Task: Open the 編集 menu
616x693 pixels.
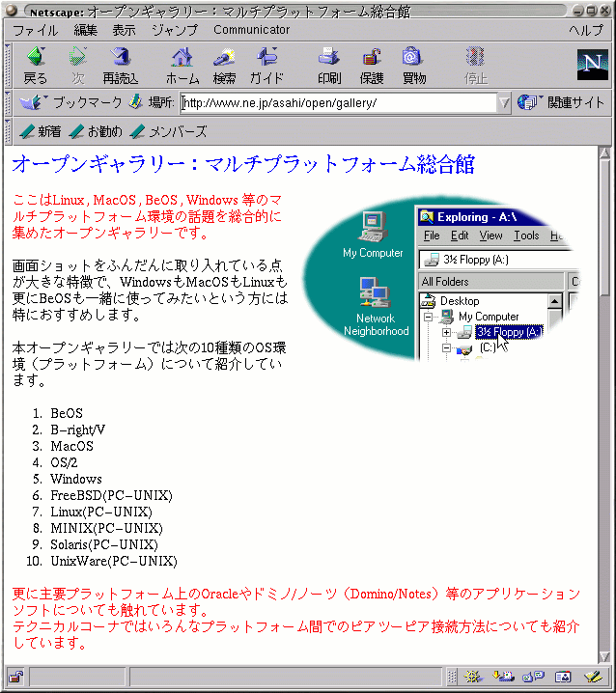Action: pyautogui.click(x=85, y=30)
